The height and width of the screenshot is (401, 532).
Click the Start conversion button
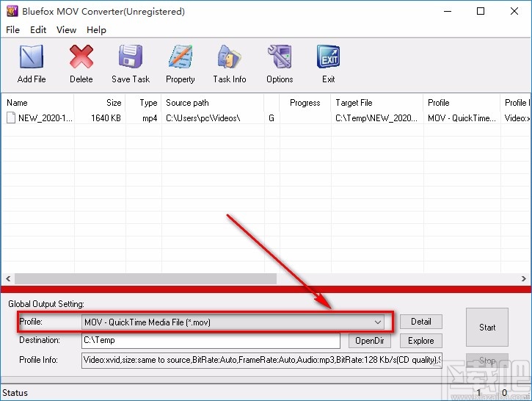[487, 327]
